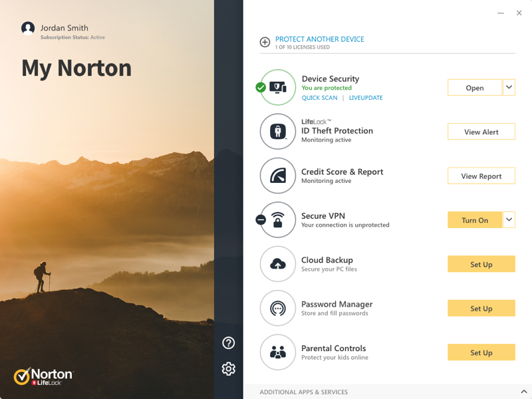This screenshot has width=532, height=399.
Task: Click View Alert for ID Theft Protection
Action: tap(481, 132)
